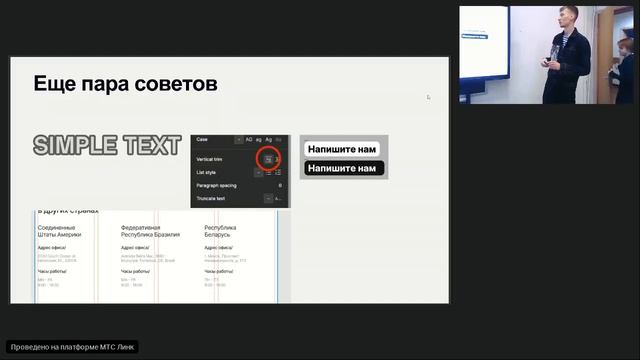Click the Case label
This screenshot has width=640, height=360.
(x=202, y=140)
